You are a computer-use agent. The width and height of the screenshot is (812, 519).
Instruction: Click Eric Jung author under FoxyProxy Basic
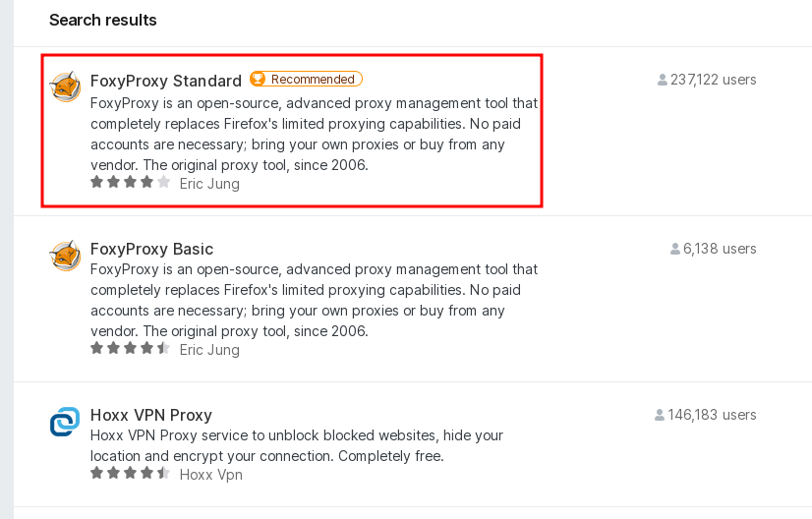[209, 350]
